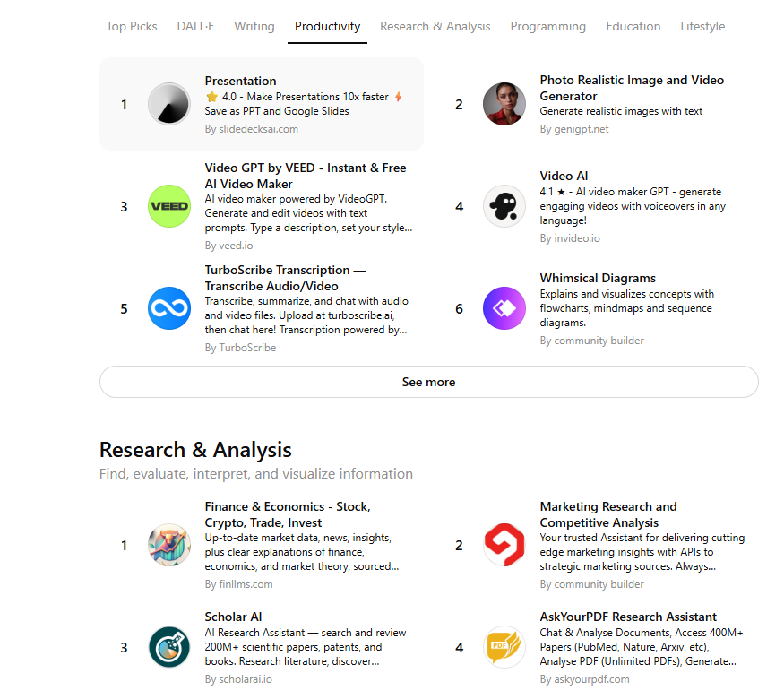This screenshot has width=784, height=699.
Task: Open the Scholar AI flask icon
Action: pos(169,647)
